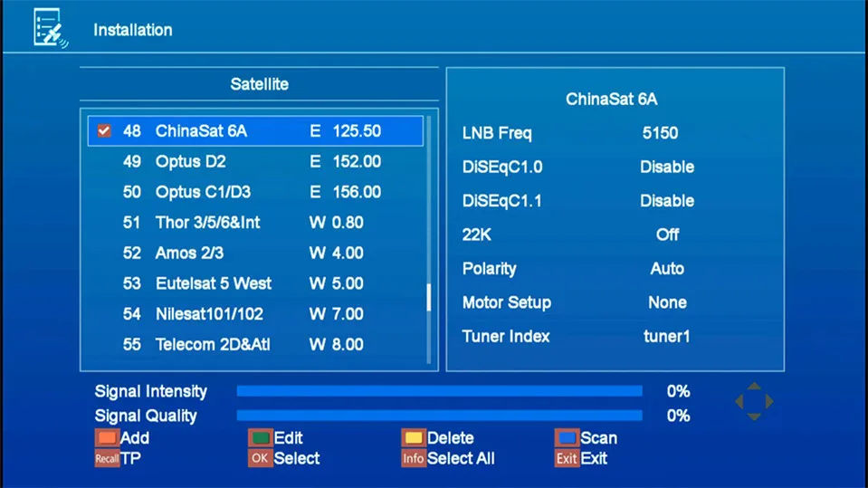The image size is (868, 488).
Task: Click the right arrow of the navigation pad
Action: (x=769, y=401)
